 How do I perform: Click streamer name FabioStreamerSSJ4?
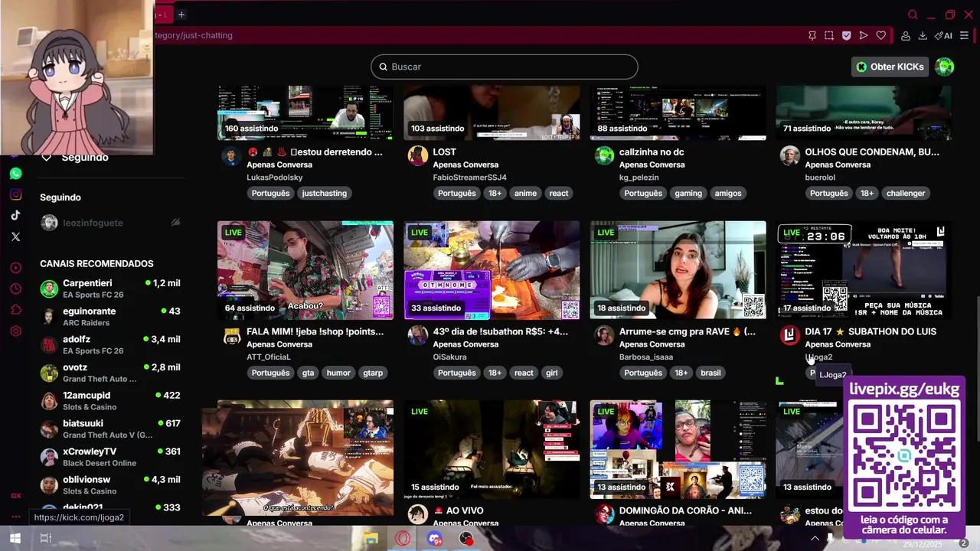pos(470,178)
